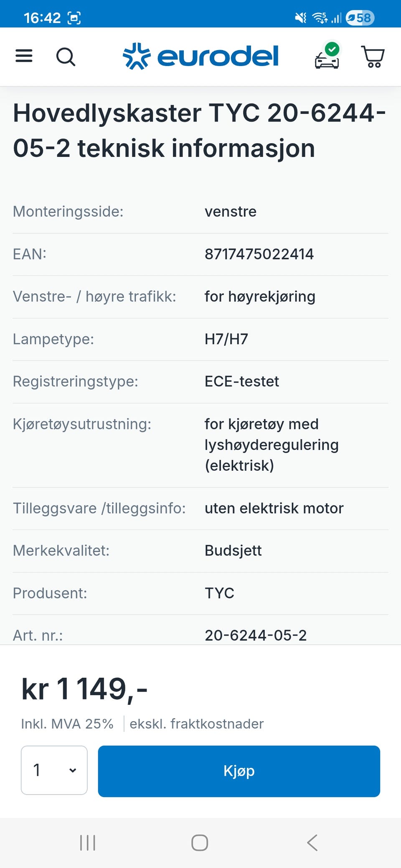Tap the kr 1 149,- price
This screenshot has width=401, height=868.
tap(84, 689)
